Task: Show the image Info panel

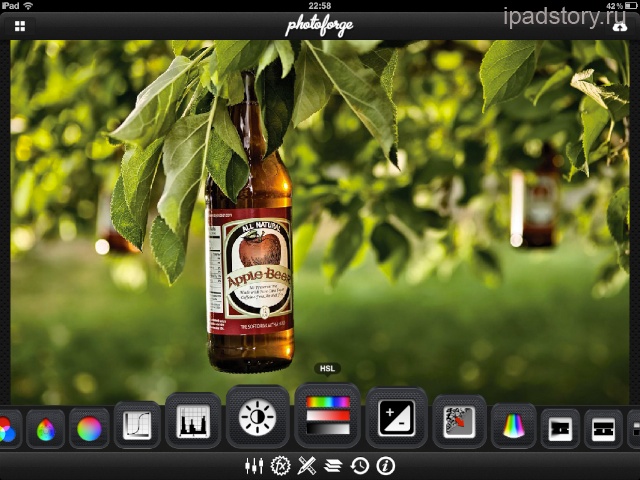Action: [386, 466]
